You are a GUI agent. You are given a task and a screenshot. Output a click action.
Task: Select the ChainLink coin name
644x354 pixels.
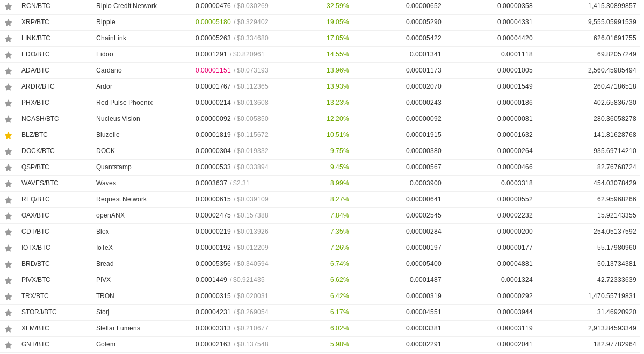click(111, 38)
